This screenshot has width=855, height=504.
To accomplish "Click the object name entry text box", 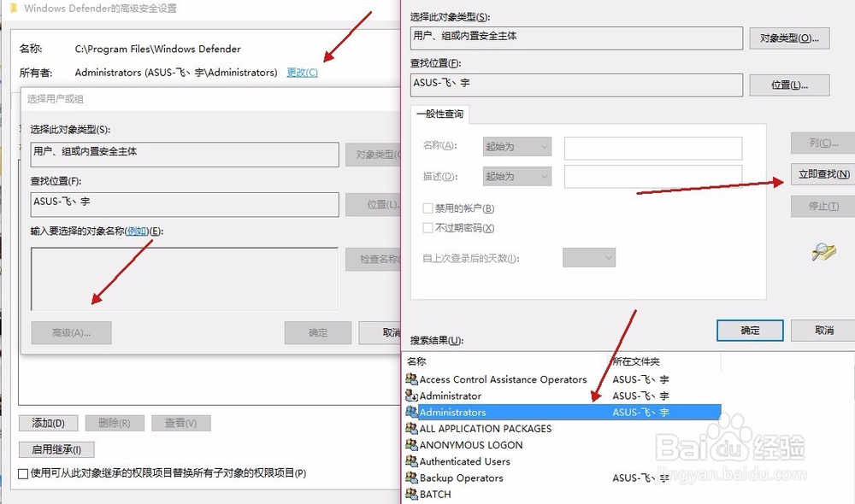I will coord(185,279).
